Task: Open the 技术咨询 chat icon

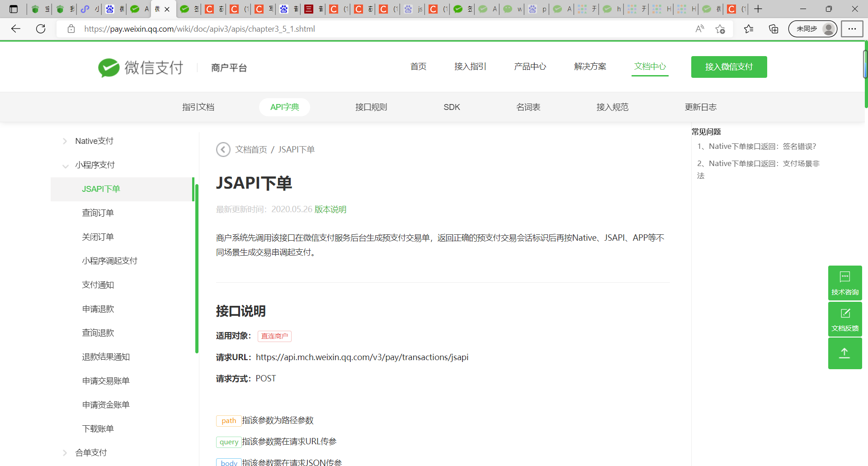Action: (844, 282)
